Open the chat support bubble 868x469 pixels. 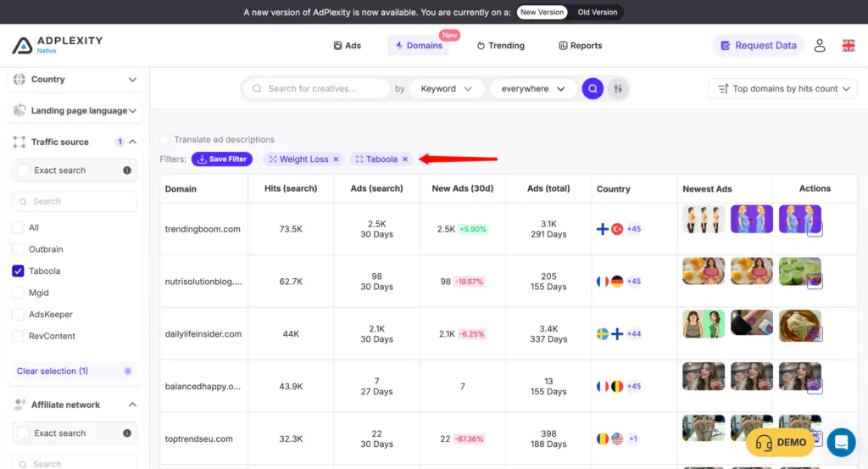841,443
